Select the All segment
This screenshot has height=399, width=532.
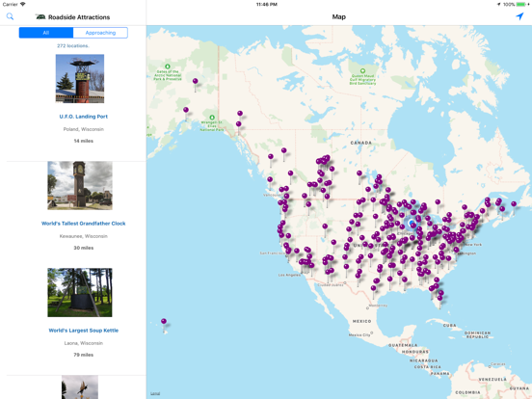(46, 33)
